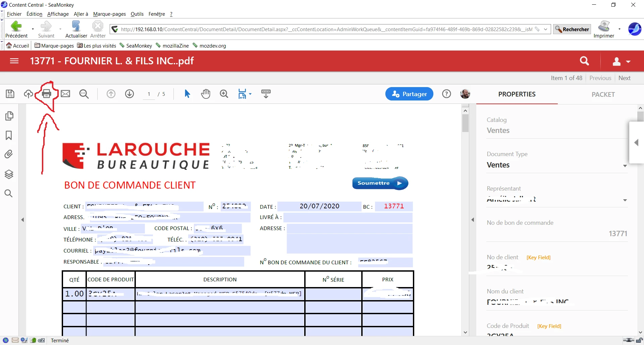644x345 pixels.
Task: Click the save document icon
Action: pyautogui.click(x=10, y=94)
